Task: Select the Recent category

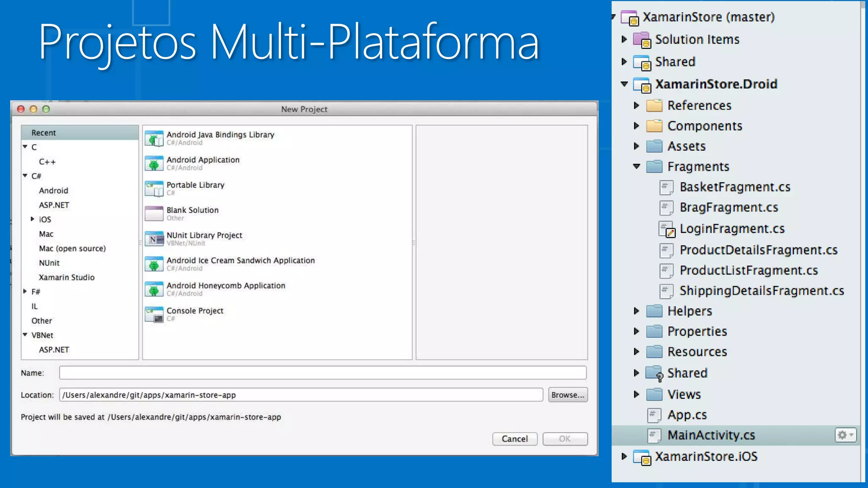Action: tap(80, 133)
